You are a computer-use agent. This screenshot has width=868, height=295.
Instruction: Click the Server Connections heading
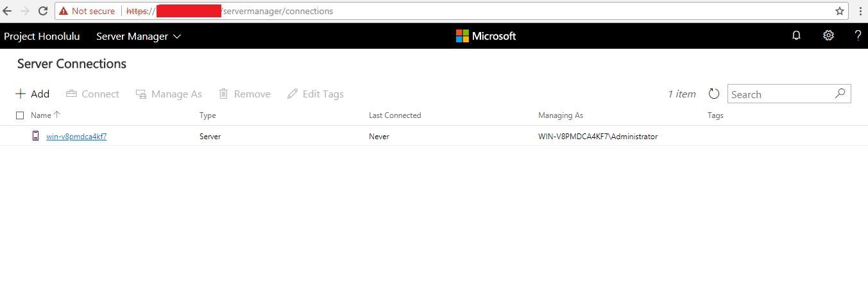point(72,64)
